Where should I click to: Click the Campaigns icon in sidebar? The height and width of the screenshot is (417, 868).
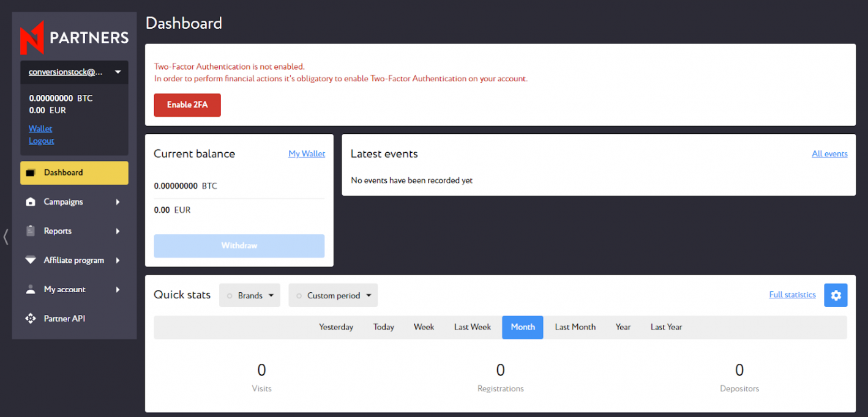click(31, 202)
